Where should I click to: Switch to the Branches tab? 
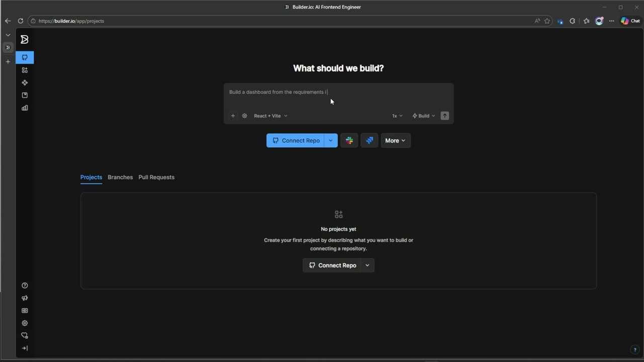click(120, 177)
